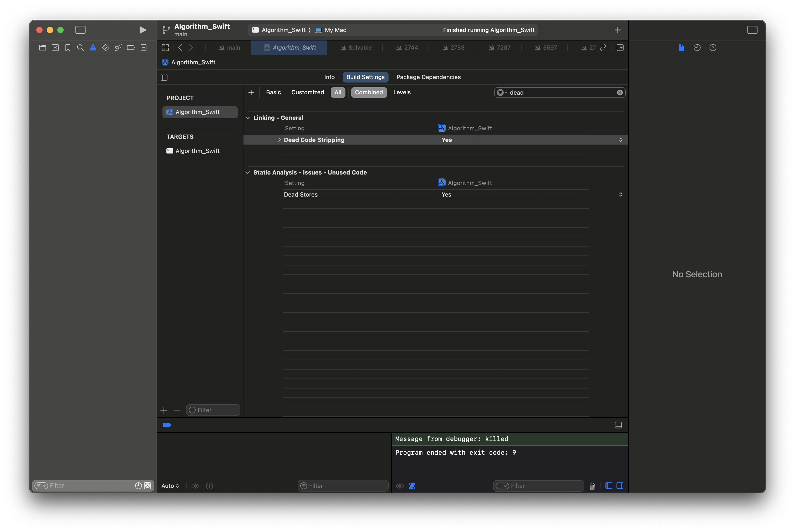Viewport: 795px width, 532px height.
Task: Open the related items grid menu
Action: (x=165, y=48)
